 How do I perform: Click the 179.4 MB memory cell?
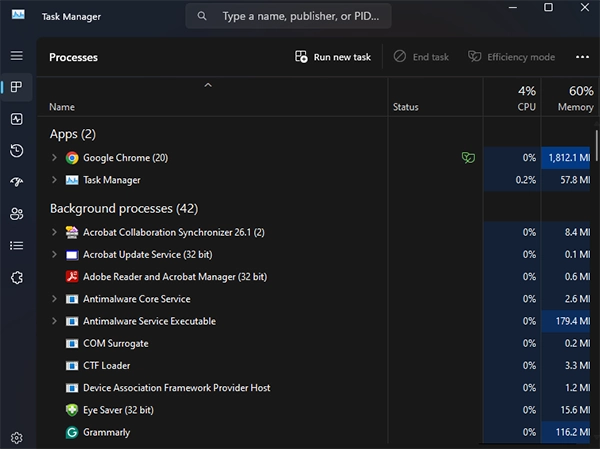pyautogui.click(x=566, y=321)
